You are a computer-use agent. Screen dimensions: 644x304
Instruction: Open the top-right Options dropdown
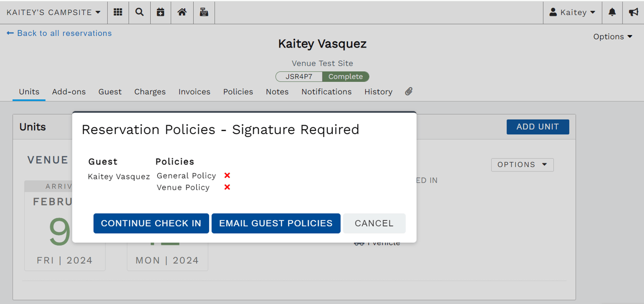click(x=613, y=36)
